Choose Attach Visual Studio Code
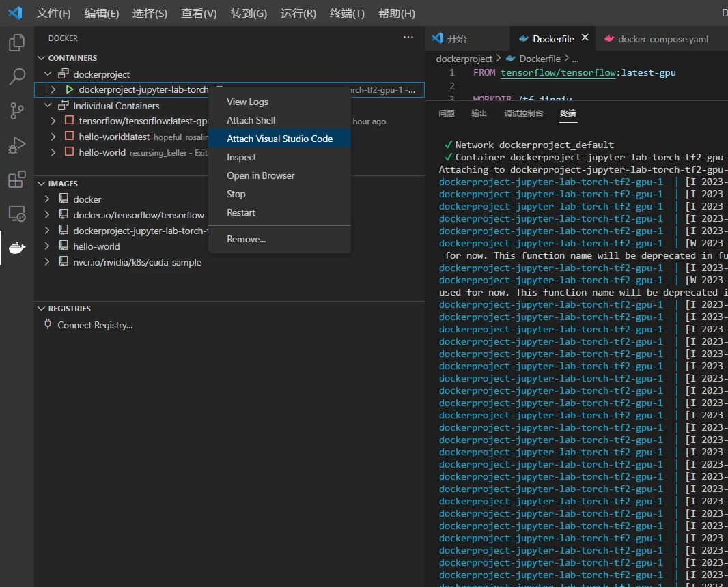728x587 pixels. [x=279, y=139]
